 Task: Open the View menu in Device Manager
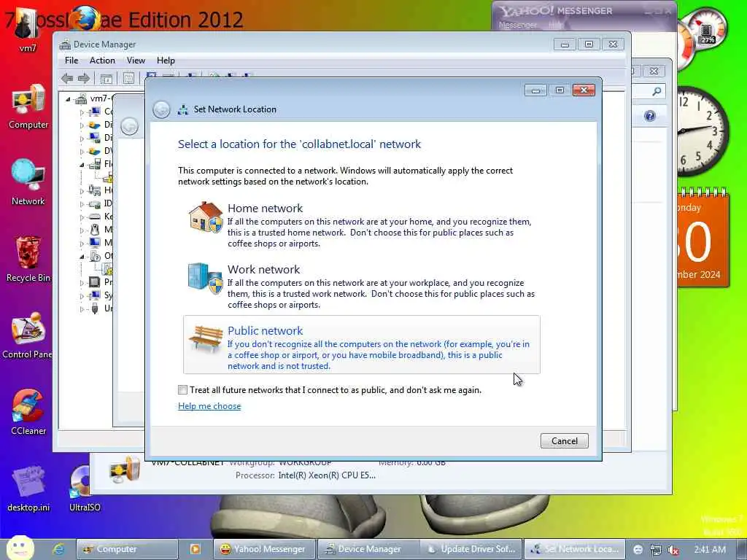136,61
